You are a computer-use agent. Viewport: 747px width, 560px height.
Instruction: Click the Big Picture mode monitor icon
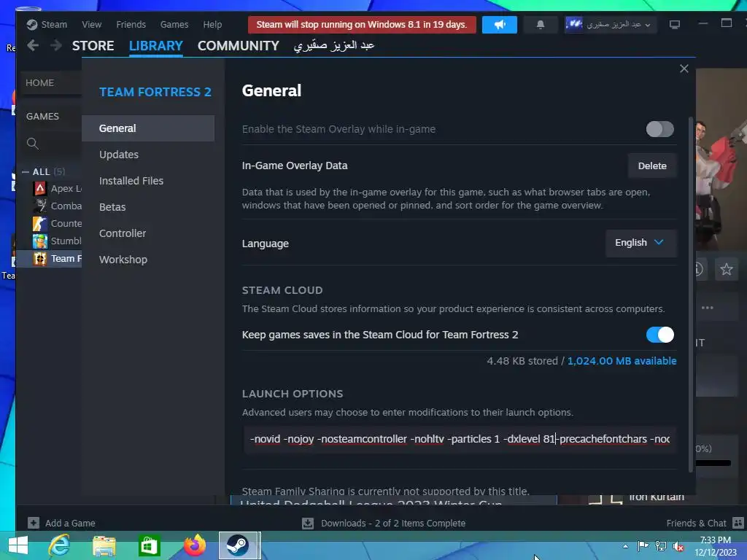pyautogui.click(x=675, y=24)
